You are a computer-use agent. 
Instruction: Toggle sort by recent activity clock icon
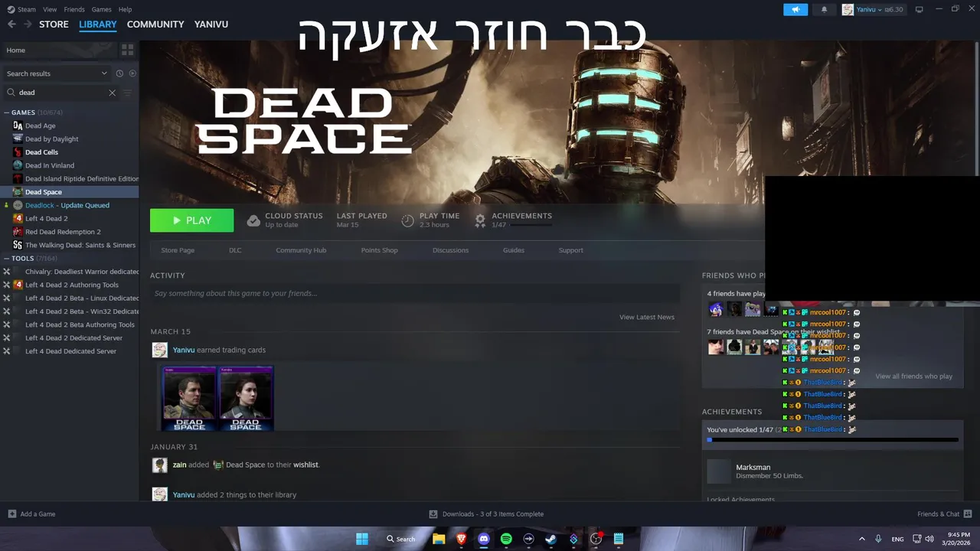(x=119, y=73)
